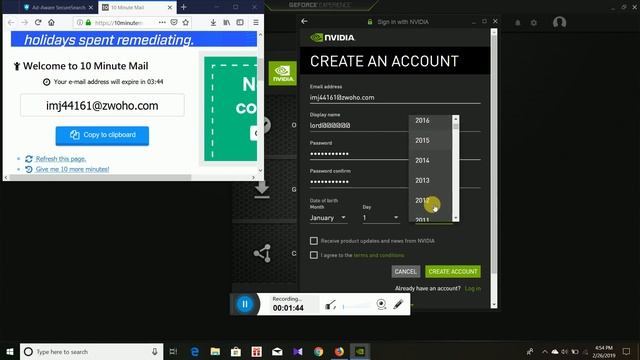Adjust the recorder microphone volume slider
The height and width of the screenshot is (360, 640).
tap(356, 306)
